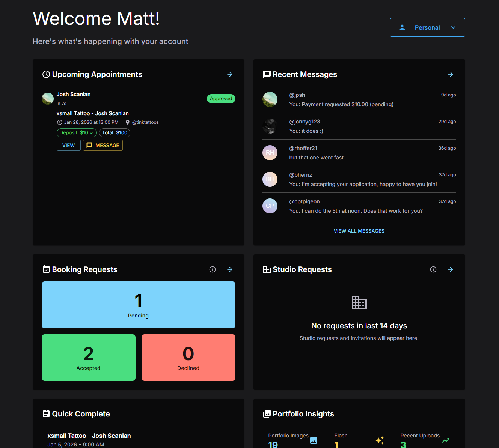This screenshot has width=499, height=448.
Task: Click the image icon next to Portfolio Insights
Action: tap(267, 413)
